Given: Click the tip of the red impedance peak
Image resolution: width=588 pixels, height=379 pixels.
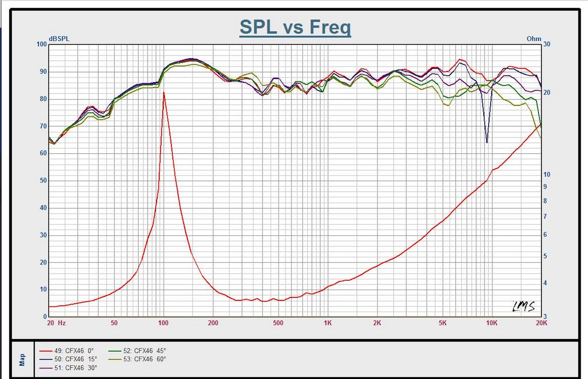Looking at the screenshot, I should click(164, 92).
